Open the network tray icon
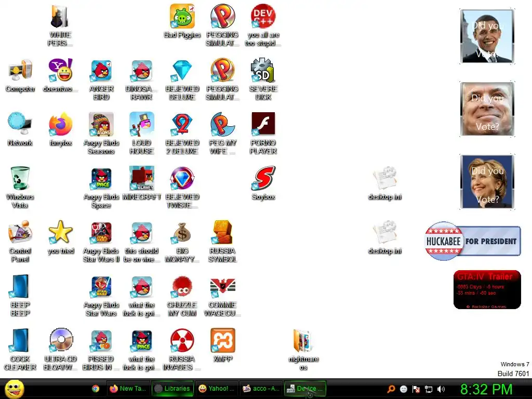Image resolution: width=532 pixels, height=399 pixels. coord(428,389)
